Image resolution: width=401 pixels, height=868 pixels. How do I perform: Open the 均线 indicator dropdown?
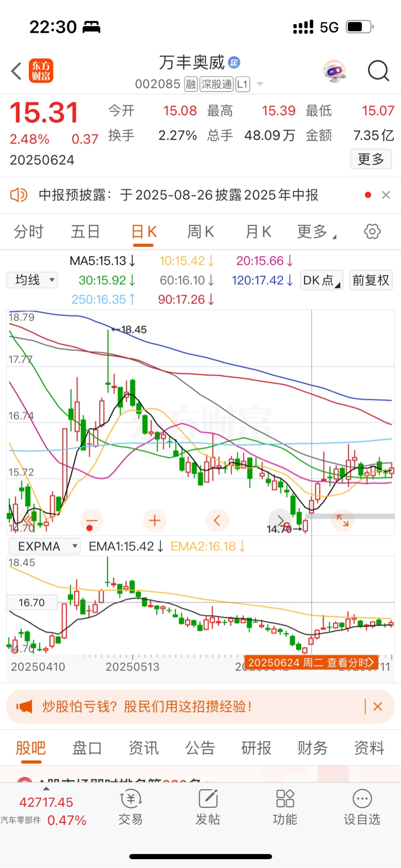pyautogui.click(x=32, y=280)
